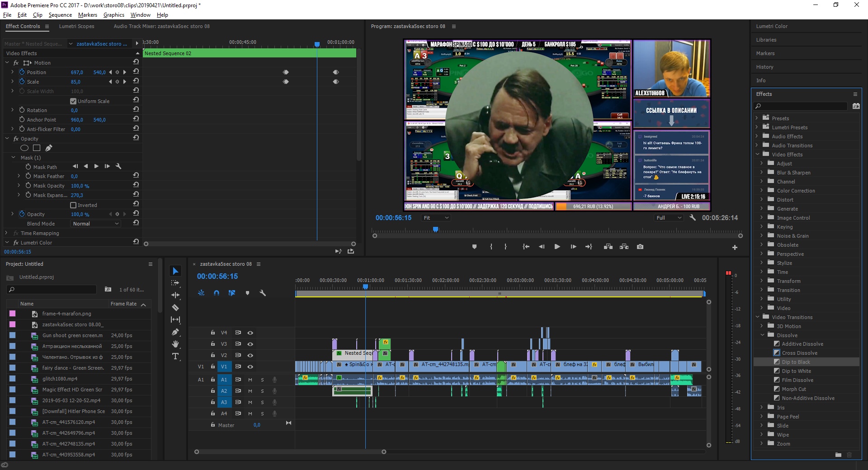Open the Blend Mode dropdown

95,224
